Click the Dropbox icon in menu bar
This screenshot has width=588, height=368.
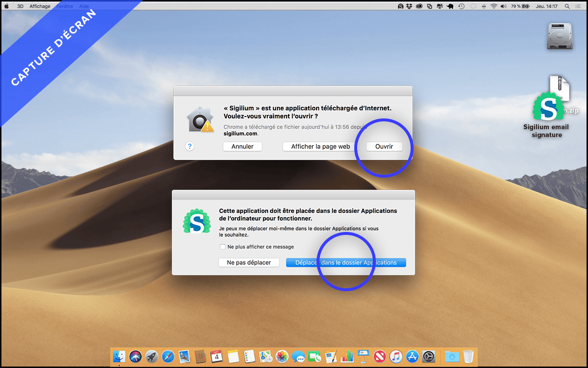(x=409, y=6)
